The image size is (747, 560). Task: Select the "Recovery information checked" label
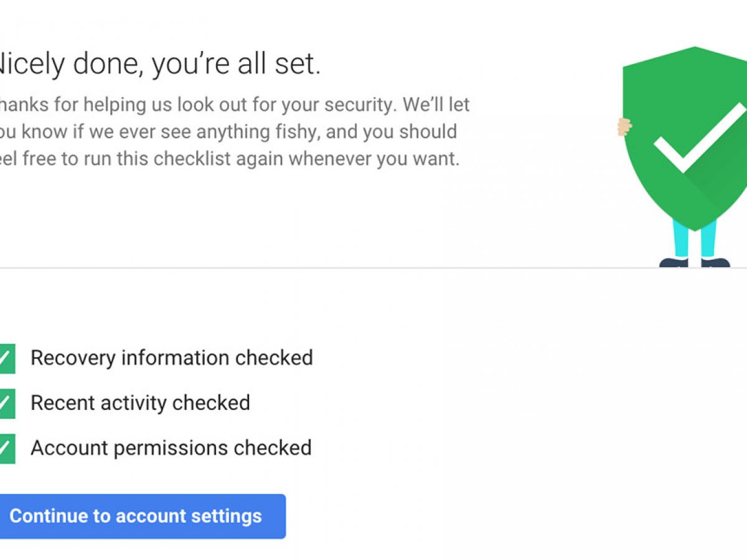172,358
